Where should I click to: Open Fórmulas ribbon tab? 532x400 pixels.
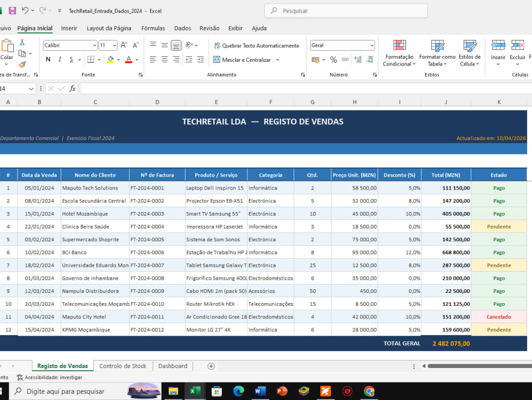(153, 28)
